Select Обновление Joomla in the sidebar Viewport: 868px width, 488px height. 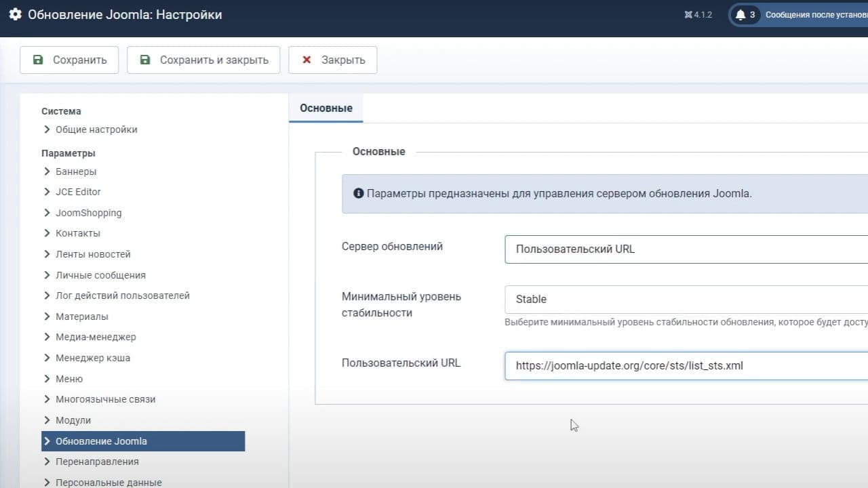point(143,441)
